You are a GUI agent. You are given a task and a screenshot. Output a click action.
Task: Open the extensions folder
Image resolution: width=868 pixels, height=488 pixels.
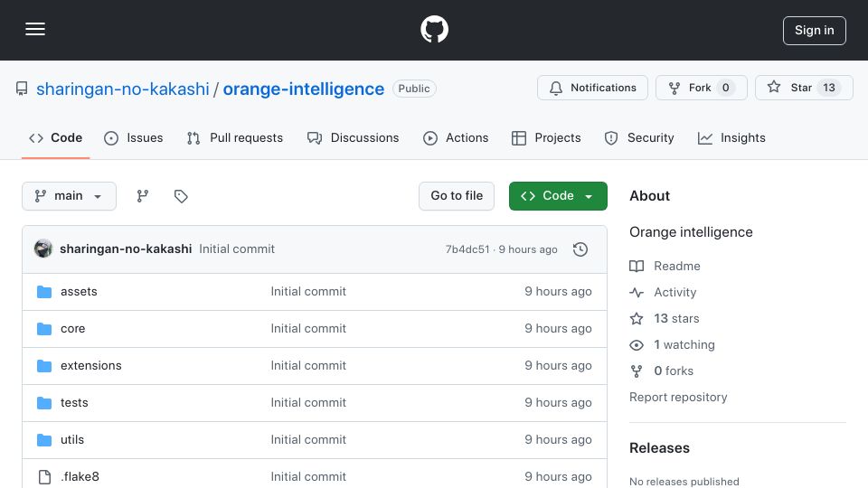90,366
